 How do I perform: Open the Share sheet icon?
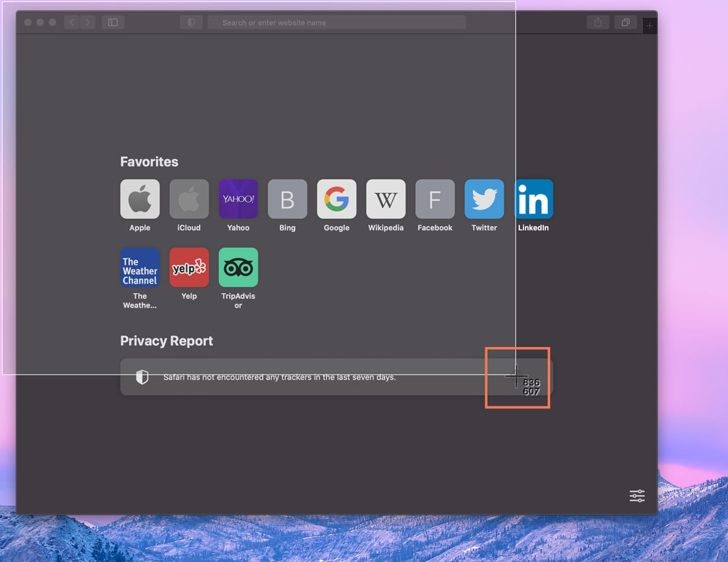tap(598, 22)
